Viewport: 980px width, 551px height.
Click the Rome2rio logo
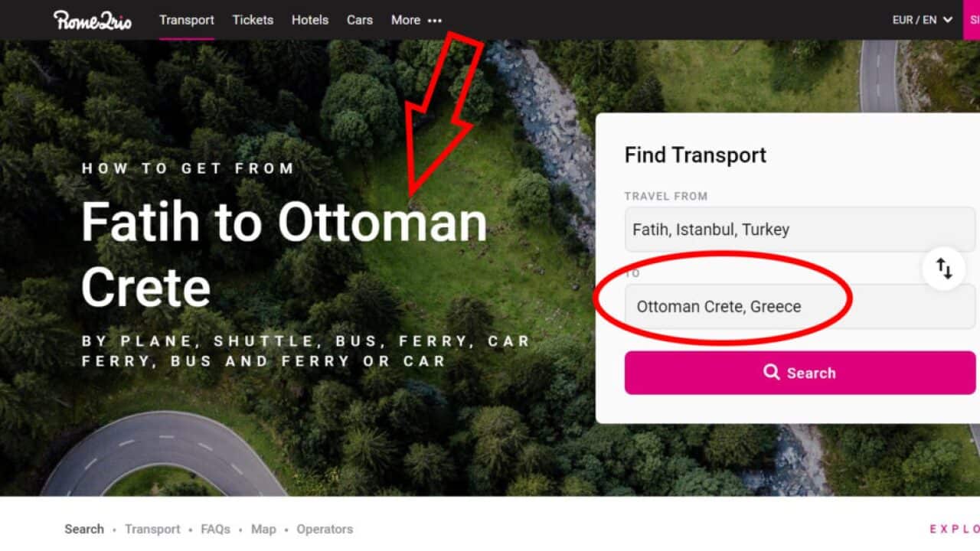click(x=92, y=20)
